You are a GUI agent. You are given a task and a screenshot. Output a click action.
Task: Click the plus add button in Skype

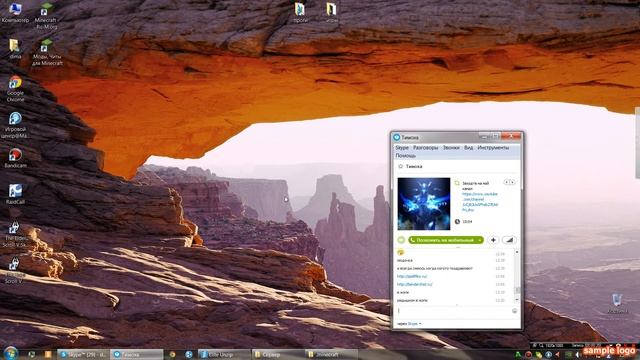[x=493, y=240]
